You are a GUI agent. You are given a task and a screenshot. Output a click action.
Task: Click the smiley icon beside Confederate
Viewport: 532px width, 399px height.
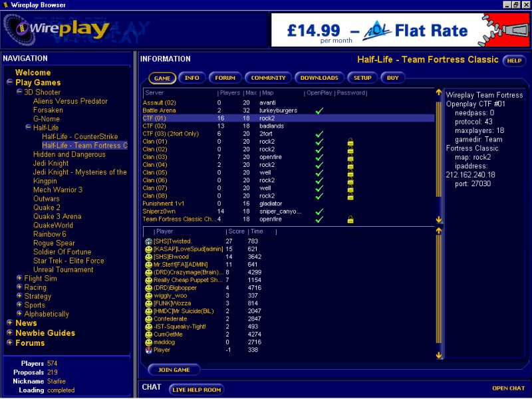tap(148, 319)
